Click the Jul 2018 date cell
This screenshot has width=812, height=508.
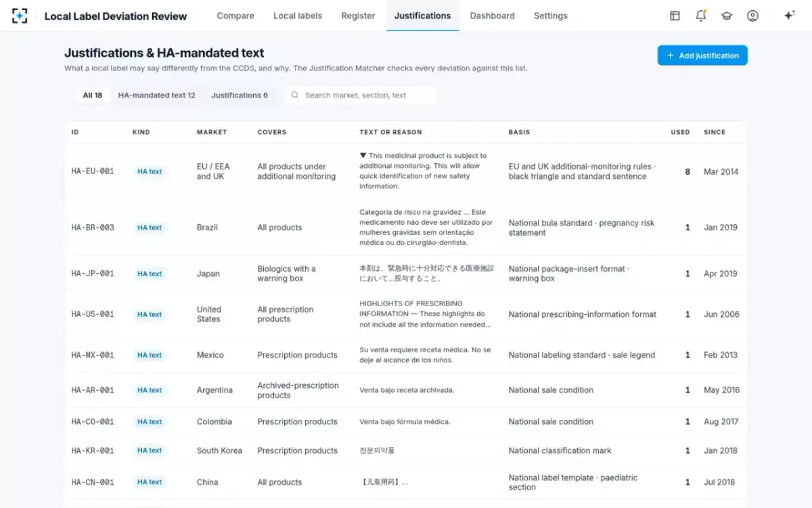[x=719, y=482]
